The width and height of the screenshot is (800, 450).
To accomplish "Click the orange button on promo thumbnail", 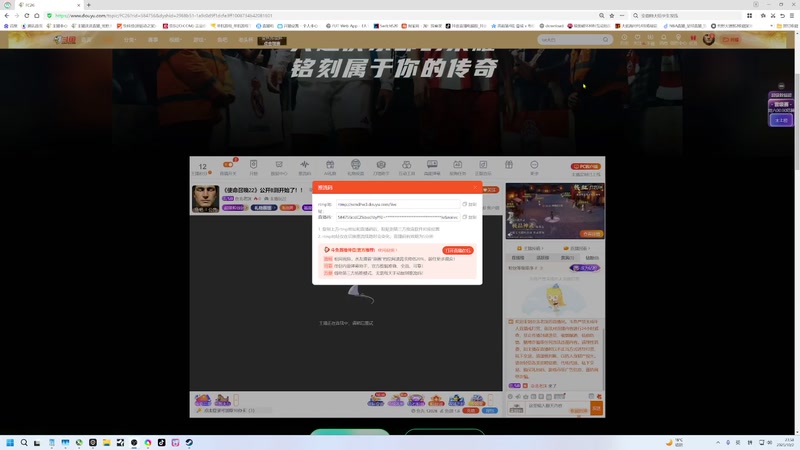I will (x=591, y=234).
